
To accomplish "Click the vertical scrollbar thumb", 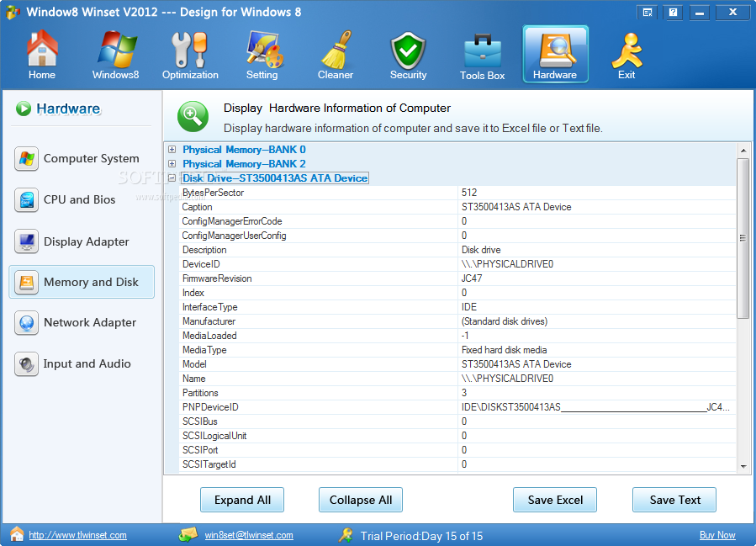I will coord(743,238).
